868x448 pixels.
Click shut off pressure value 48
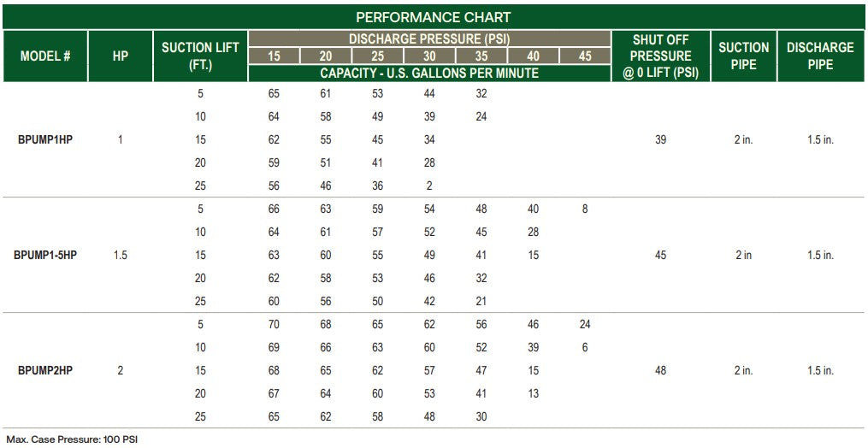coord(660,370)
